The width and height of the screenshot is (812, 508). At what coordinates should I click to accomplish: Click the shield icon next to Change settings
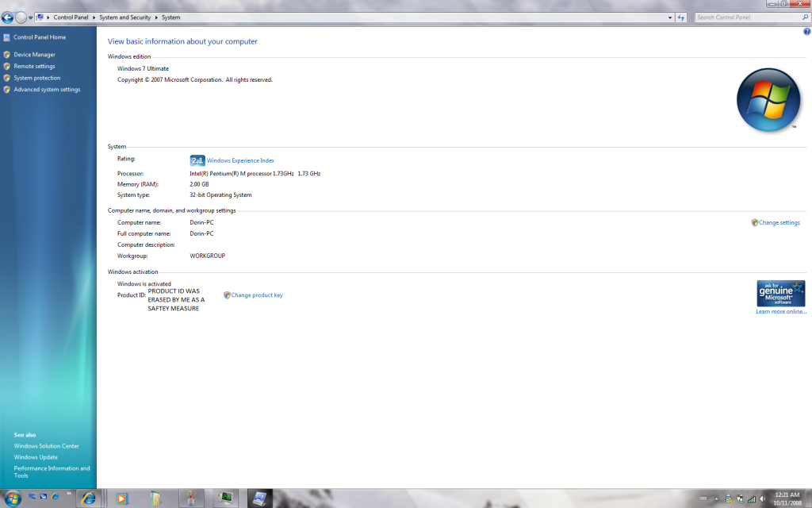(755, 223)
